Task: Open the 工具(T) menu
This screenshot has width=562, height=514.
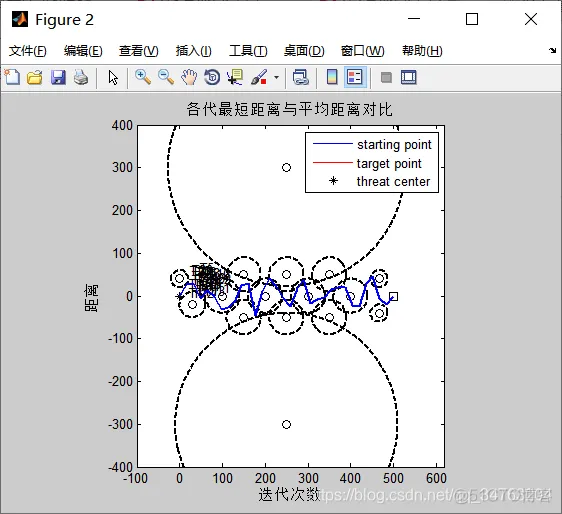Action: click(248, 51)
